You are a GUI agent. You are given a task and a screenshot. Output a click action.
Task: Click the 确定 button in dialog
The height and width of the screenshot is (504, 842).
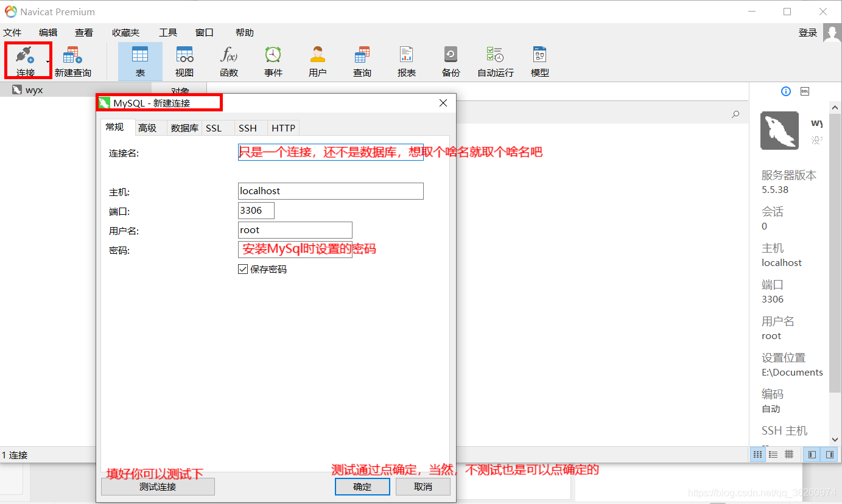[x=362, y=487]
